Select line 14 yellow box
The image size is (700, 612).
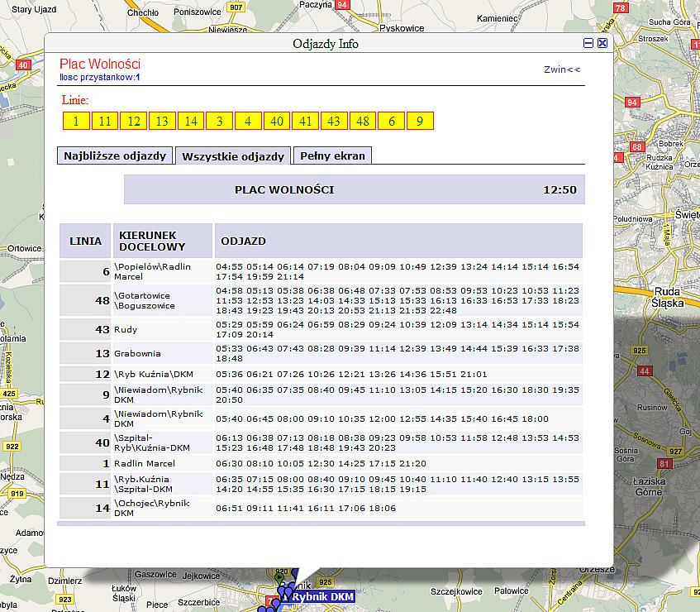click(x=191, y=121)
